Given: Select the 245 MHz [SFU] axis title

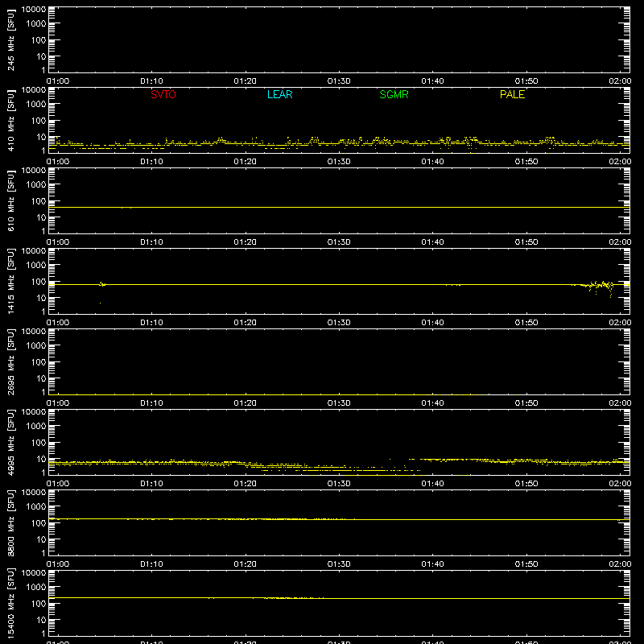Looking at the screenshot, I should 10,39.
